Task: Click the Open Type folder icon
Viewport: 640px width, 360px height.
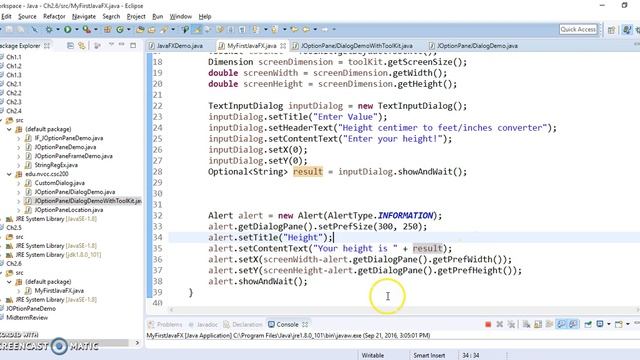Action: [140, 29]
